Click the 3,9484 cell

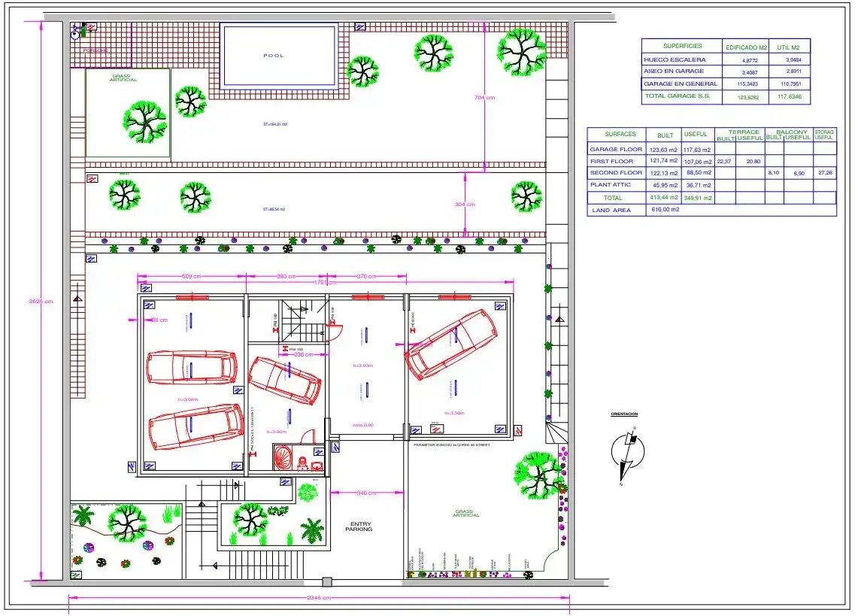click(x=793, y=60)
